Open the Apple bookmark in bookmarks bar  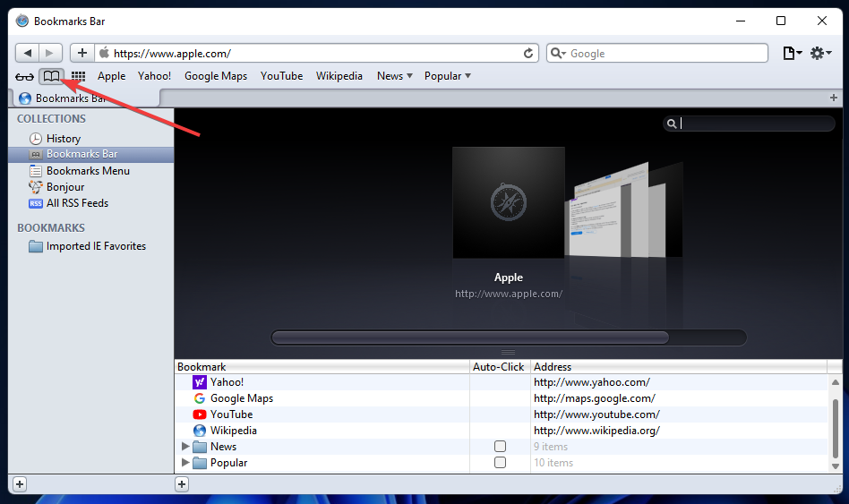(x=112, y=76)
